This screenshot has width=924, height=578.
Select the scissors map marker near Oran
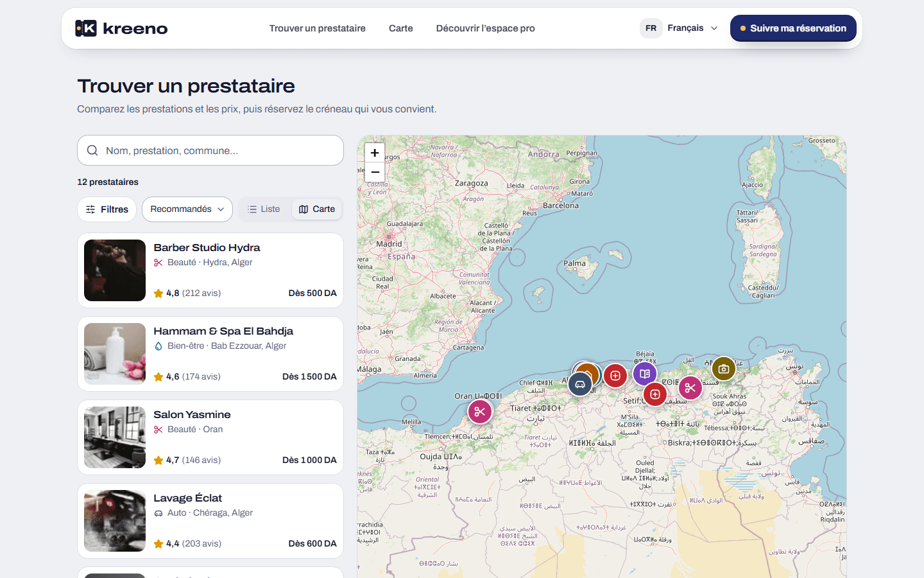[x=480, y=412]
